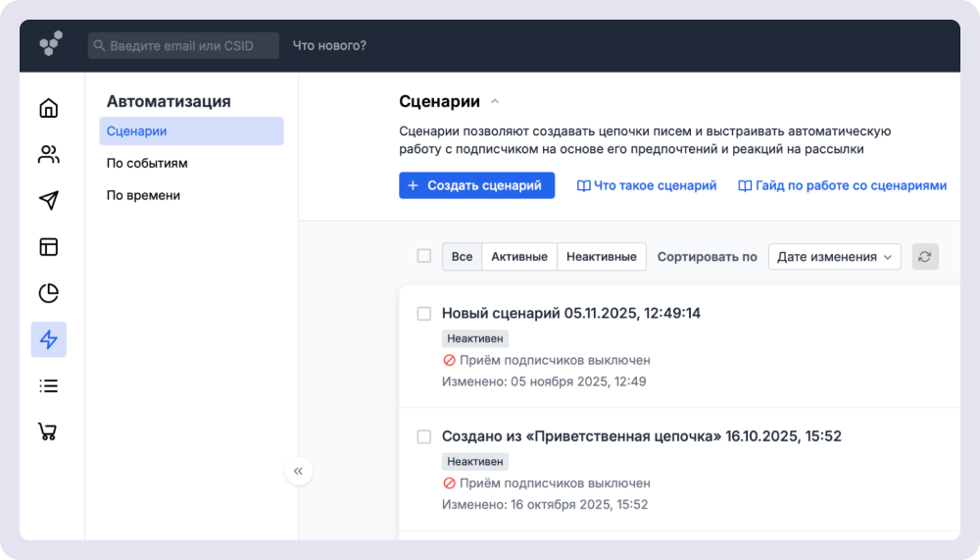Open the Templates layout icon
Screen dimensions: 980x560
click(48, 246)
